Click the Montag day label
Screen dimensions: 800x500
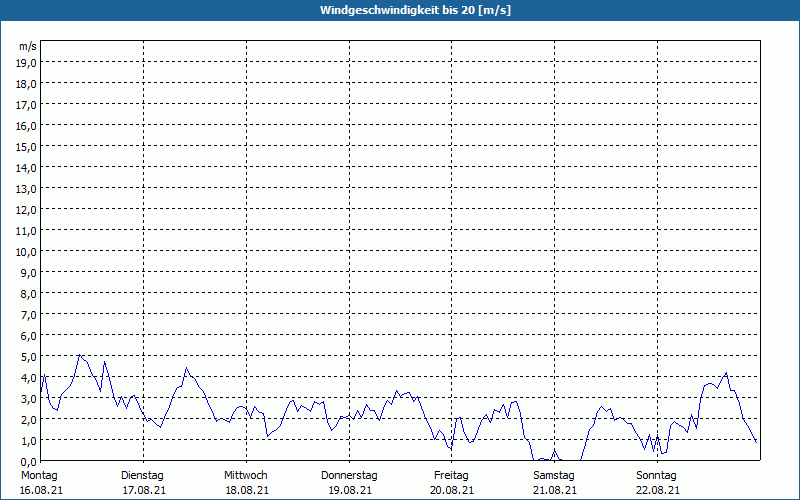[39, 475]
